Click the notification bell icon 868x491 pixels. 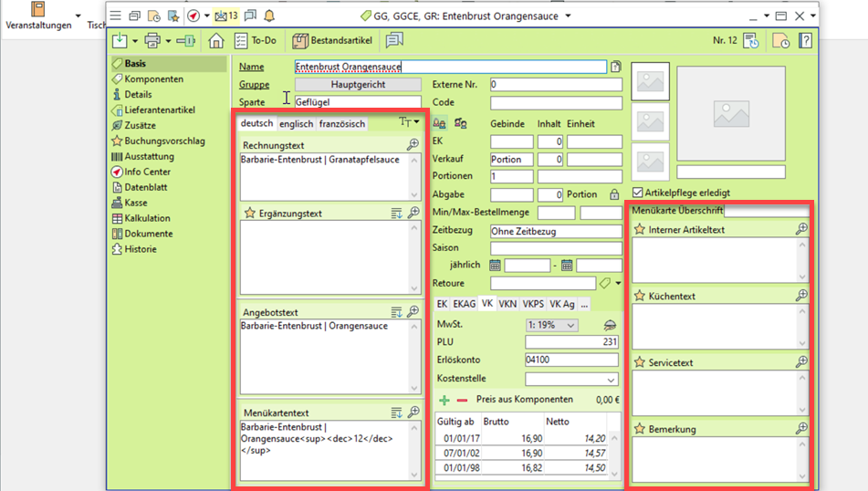pos(269,16)
